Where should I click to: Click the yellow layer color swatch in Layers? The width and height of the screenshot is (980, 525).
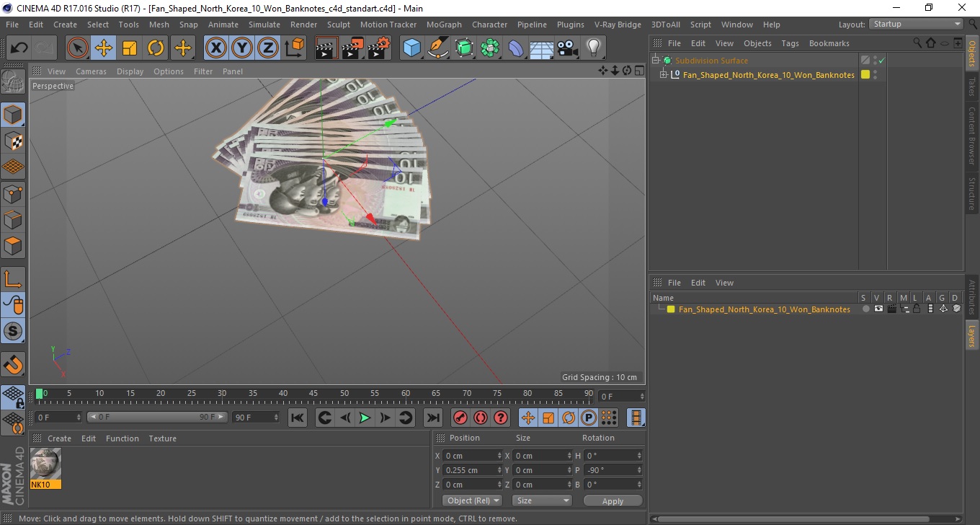pos(671,309)
